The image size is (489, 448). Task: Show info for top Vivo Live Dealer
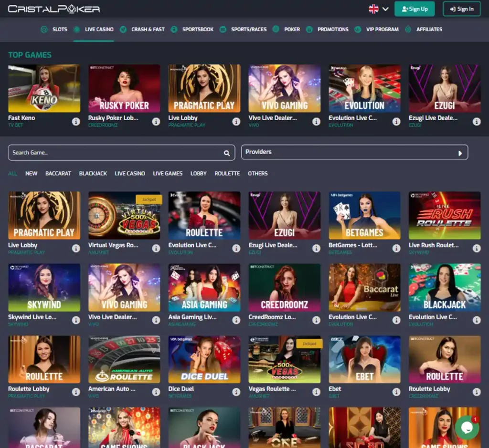[316, 122]
